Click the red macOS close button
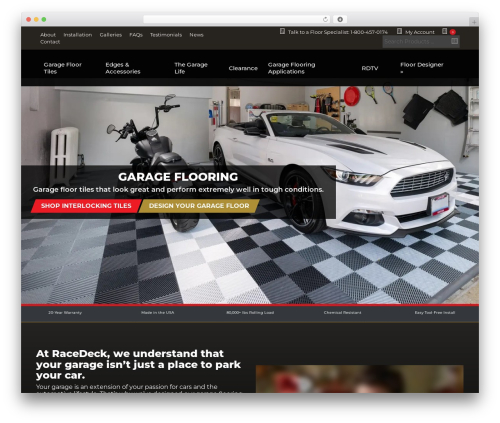The height and width of the screenshot is (423, 500). [29, 19]
